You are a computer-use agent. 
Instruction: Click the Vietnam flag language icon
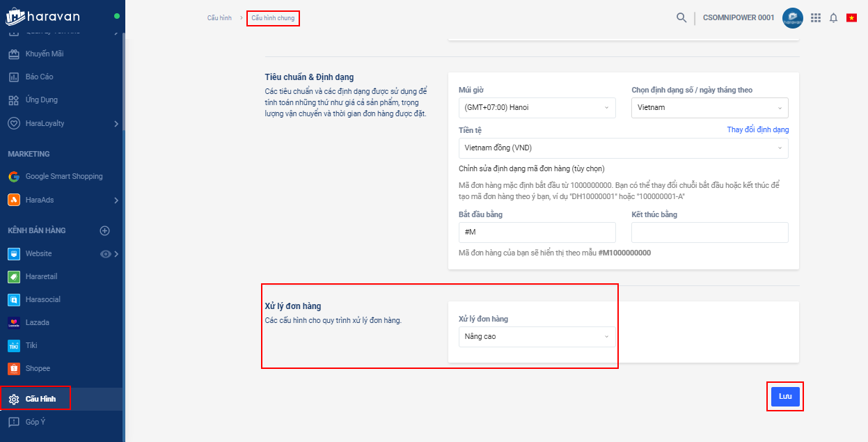[x=851, y=17]
